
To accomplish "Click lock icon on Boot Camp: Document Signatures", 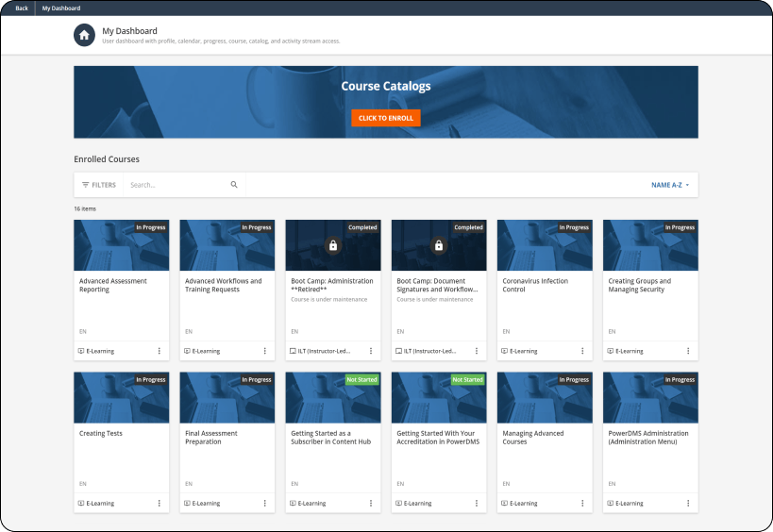I will point(438,246).
